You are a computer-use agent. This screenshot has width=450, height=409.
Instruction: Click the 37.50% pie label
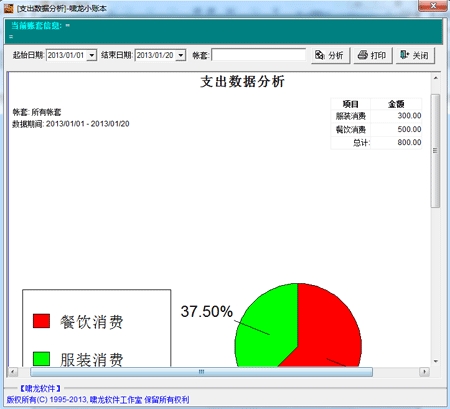tap(207, 311)
